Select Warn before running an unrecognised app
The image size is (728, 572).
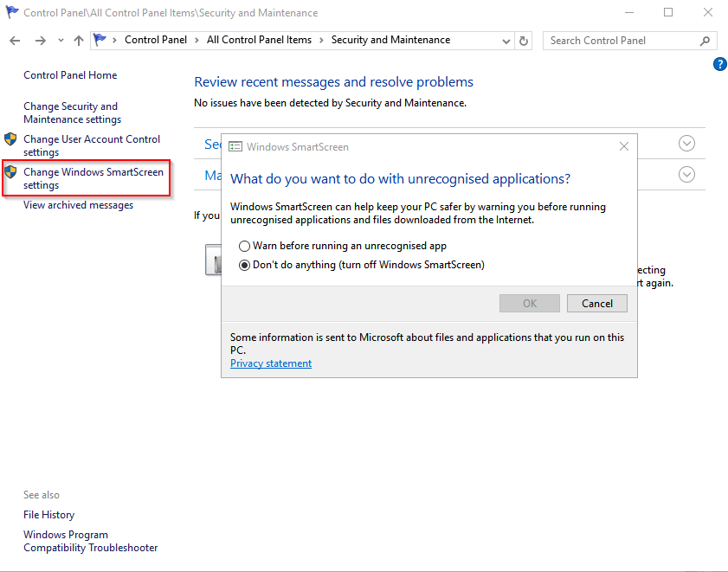point(343,246)
